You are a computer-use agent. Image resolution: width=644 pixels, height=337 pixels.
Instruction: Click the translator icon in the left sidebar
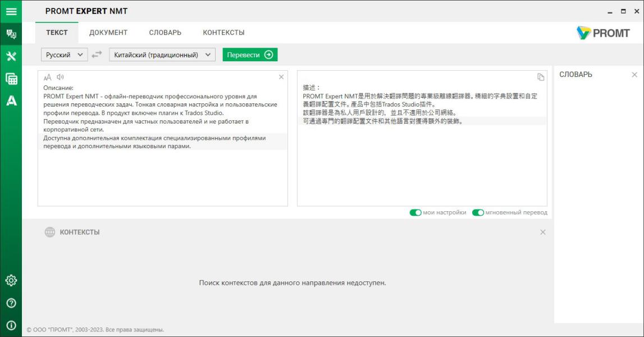(11, 34)
